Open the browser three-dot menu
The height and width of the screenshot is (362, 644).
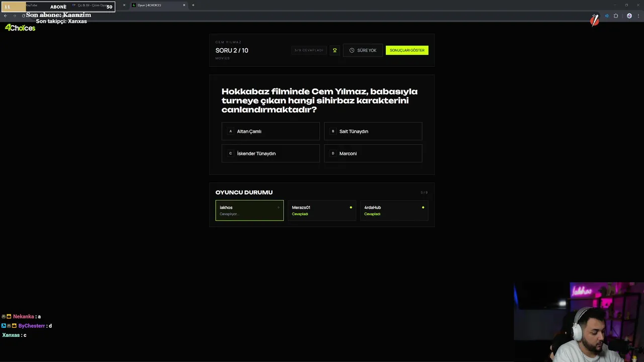638,16
